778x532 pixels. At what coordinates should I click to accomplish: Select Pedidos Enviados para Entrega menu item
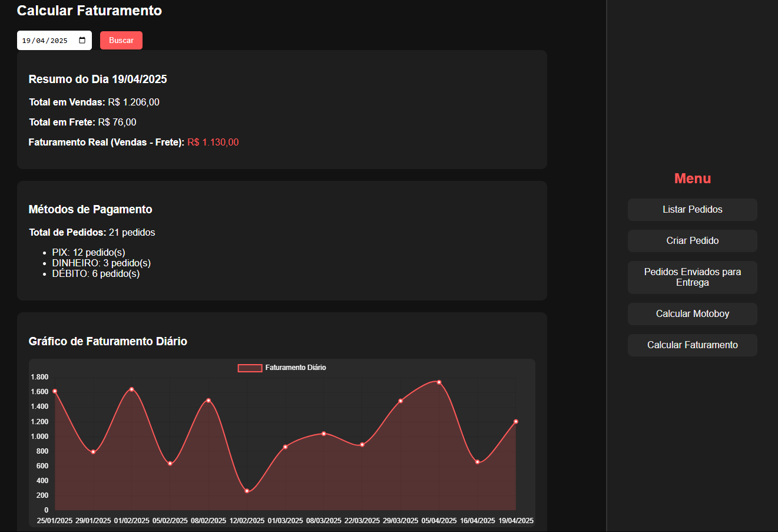tap(692, 277)
